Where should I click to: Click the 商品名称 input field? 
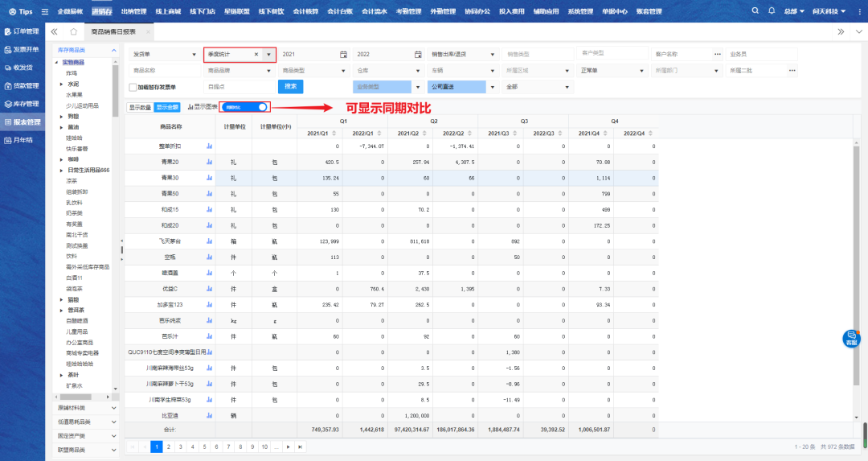pyautogui.click(x=163, y=70)
